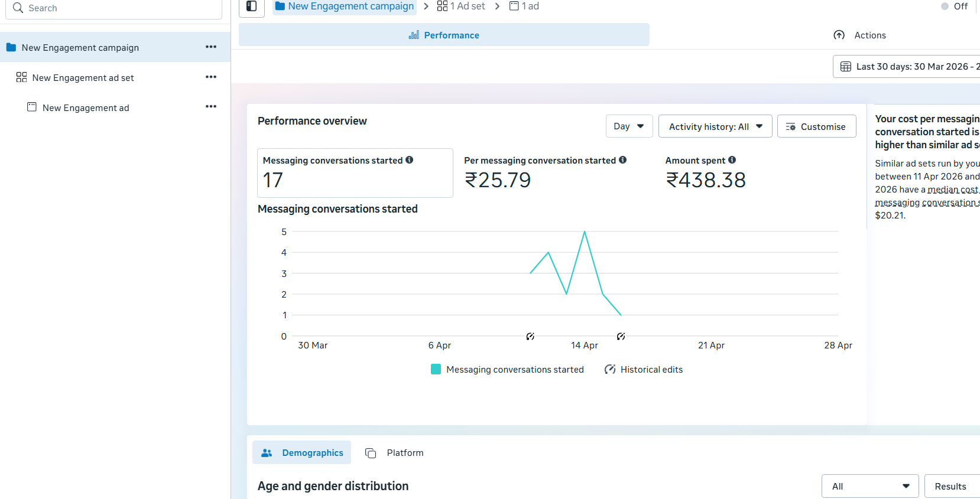
Task: Open more options for New Engagement ad
Action: click(211, 106)
